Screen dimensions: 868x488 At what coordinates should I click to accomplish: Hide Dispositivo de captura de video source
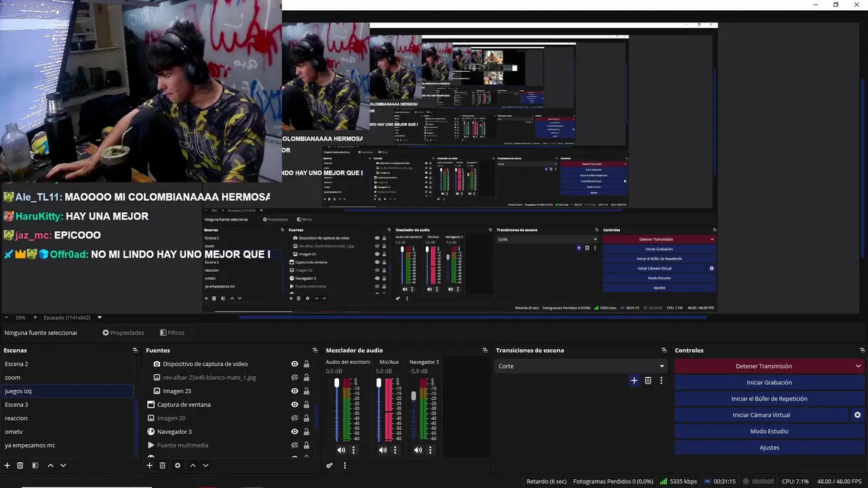(294, 364)
